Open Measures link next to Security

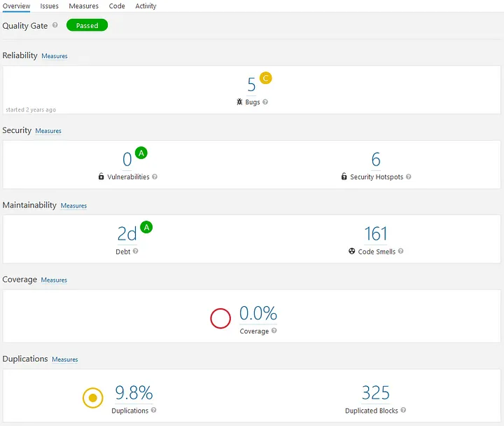[x=48, y=131]
